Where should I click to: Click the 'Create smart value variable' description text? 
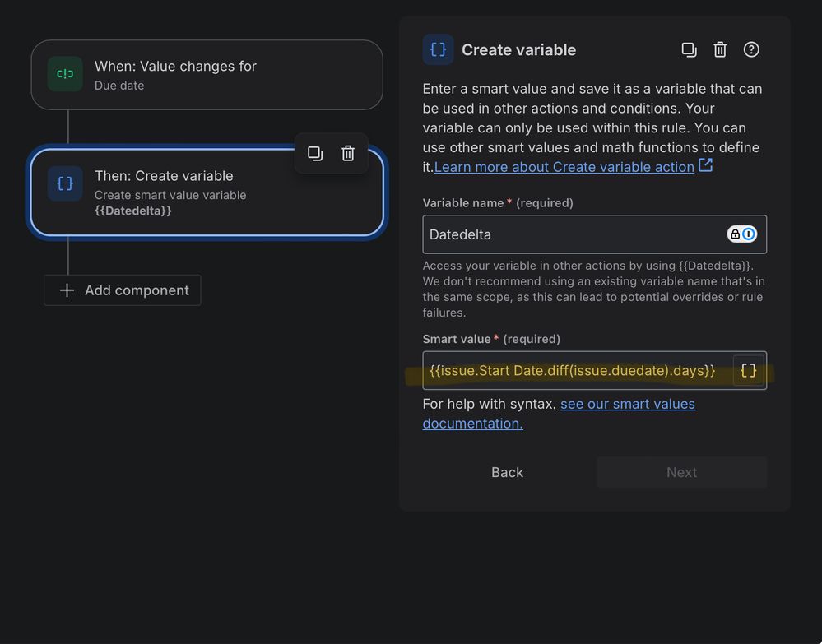tap(170, 195)
